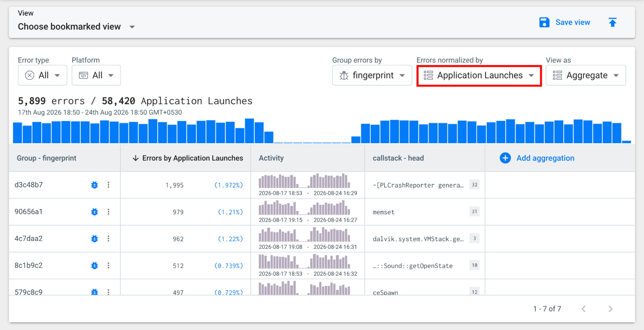Expand the Group errors by fingerprint dropdown
Screen dimensions: 644x330
click(372, 75)
